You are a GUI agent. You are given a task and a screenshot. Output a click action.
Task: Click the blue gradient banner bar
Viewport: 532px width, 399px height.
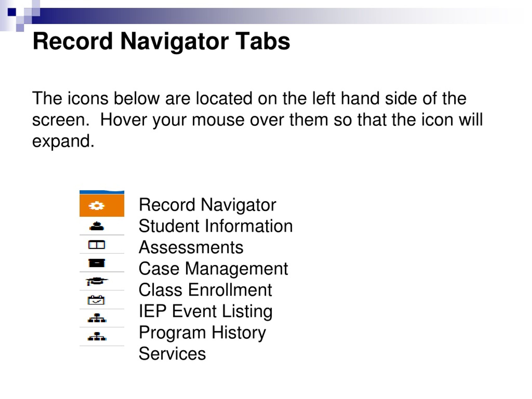click(281, 16)
